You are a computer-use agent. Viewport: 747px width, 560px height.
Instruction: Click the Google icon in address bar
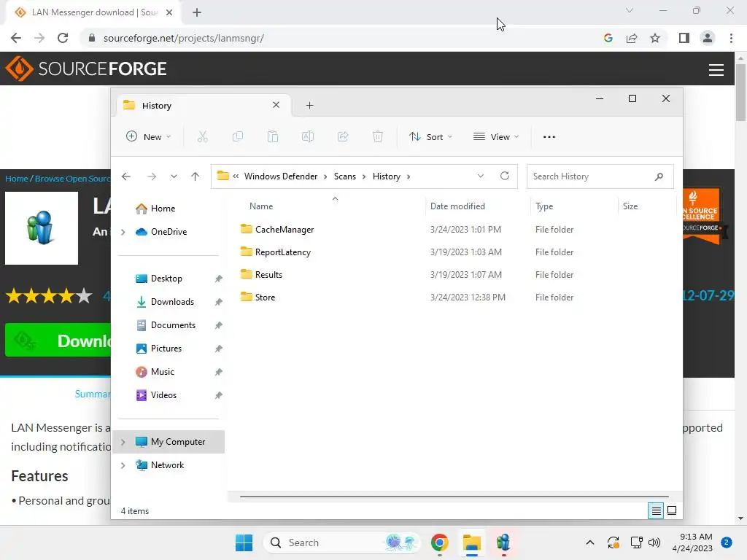608,38
